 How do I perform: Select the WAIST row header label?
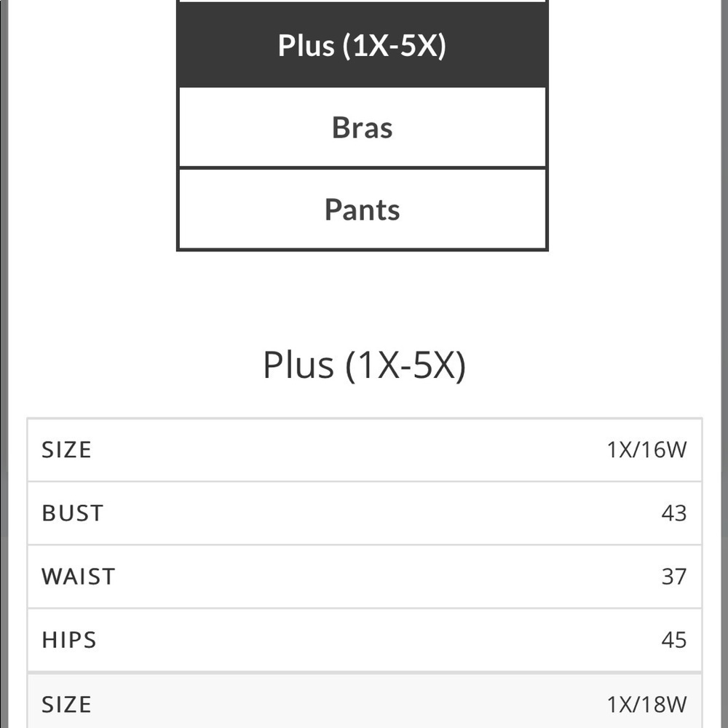[77, 576]
